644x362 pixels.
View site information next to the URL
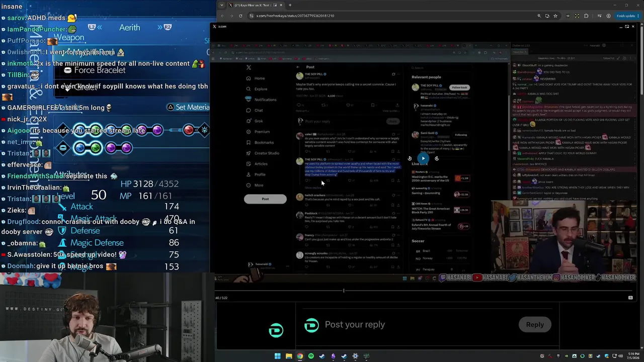pos(252,16)
